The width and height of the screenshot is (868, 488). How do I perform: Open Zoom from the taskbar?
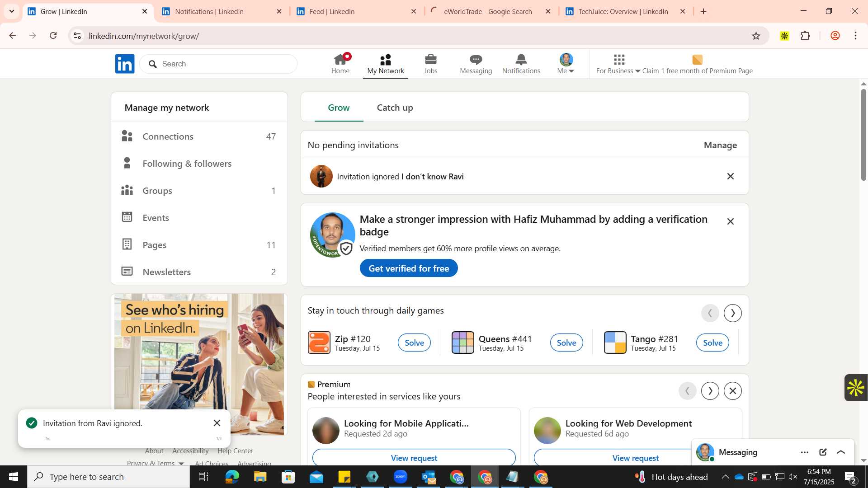pos(401,477)
